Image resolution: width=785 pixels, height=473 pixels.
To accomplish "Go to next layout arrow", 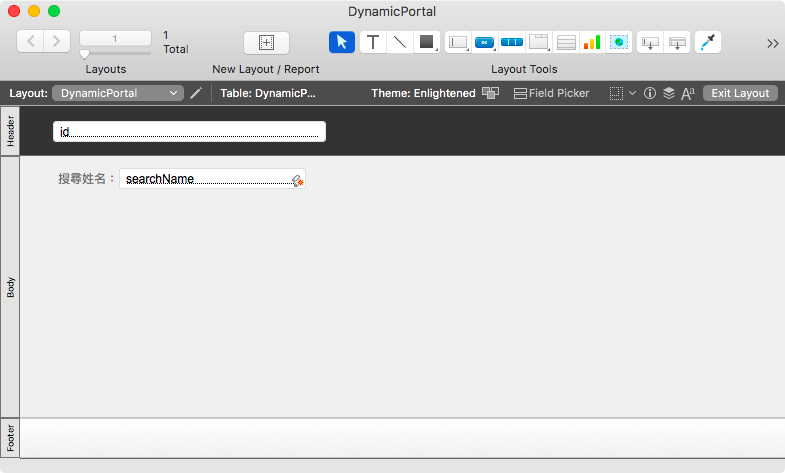I will point(57,41).
